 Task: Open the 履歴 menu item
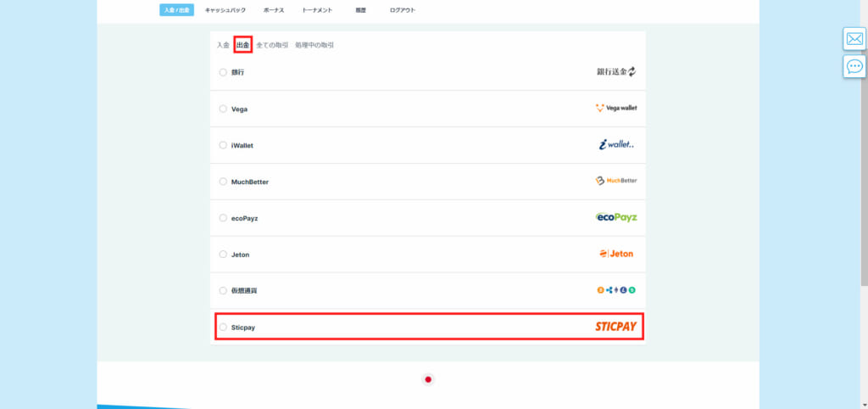361,10
